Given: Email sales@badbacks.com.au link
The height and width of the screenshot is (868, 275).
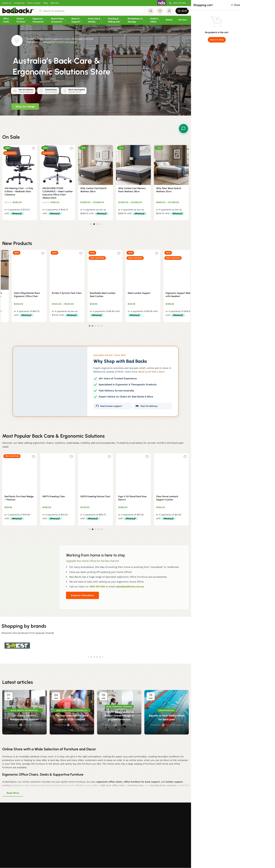Looking at the screenshot, I should click(x=130, y=587).
